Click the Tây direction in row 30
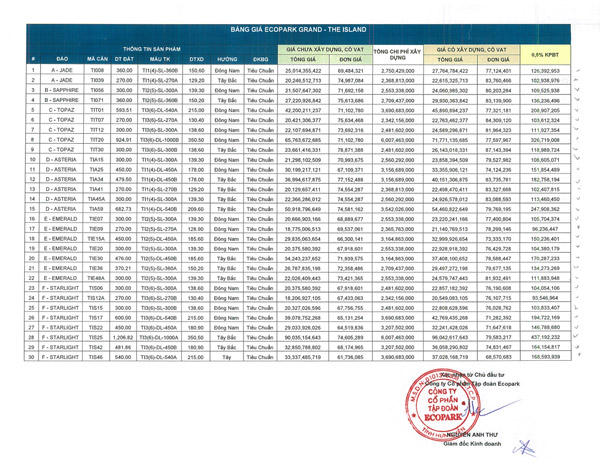Image resolution: width=600 pixels, height=469 pixels. click(x=227, y=357)
